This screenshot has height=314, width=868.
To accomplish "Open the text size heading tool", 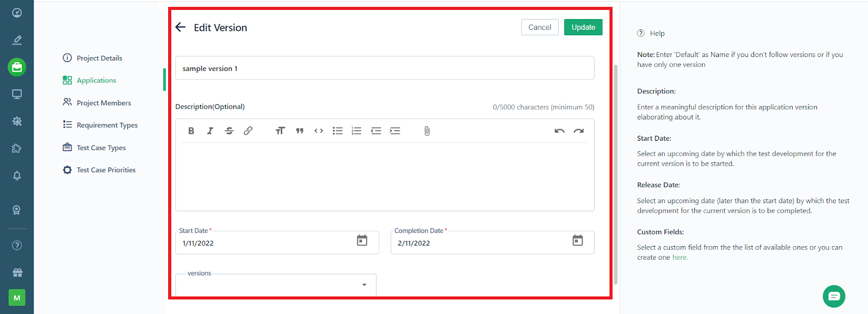I will click(x=280, y=131).
